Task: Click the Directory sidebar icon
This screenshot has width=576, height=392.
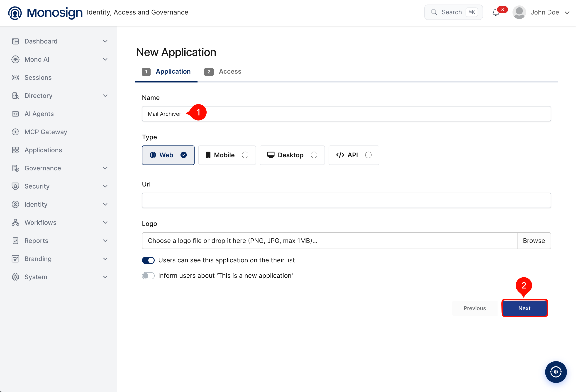Action: click(15, 96)
